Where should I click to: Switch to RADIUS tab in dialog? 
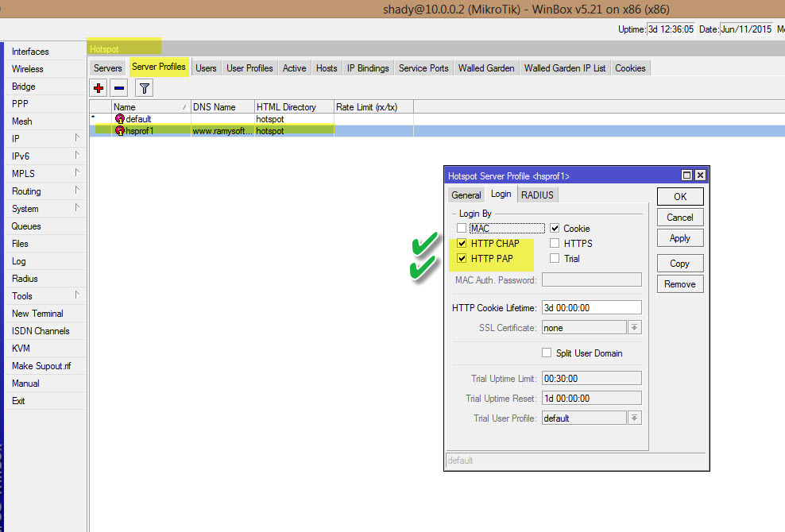pyautogui.click(x=537, y=195)
